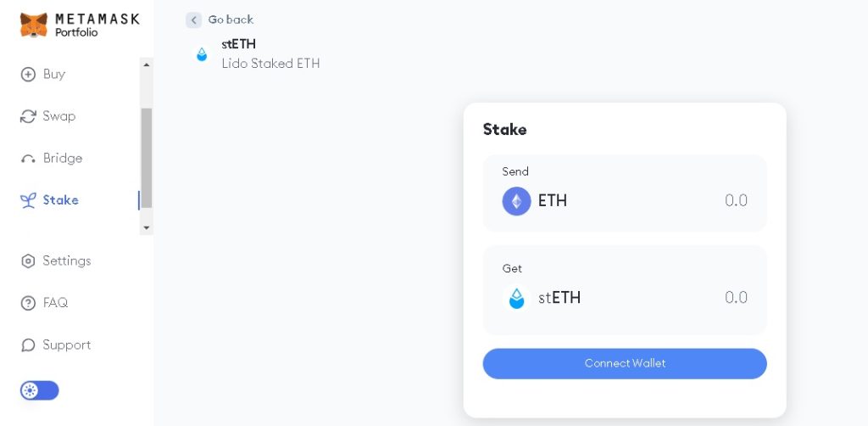Open the Bridge menu item
Viewport: 868px width, 426px height.
pyautogui.click(x=62, y=159)
